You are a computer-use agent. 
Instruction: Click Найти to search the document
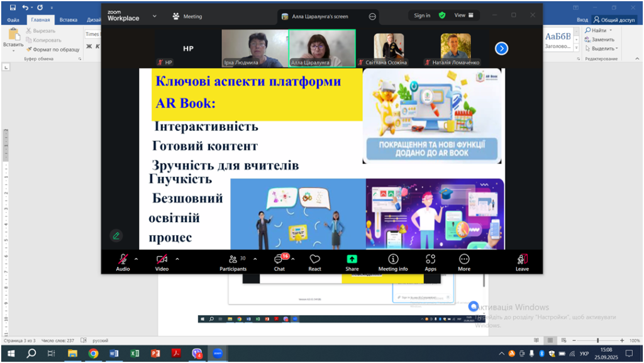coord(599,30)
